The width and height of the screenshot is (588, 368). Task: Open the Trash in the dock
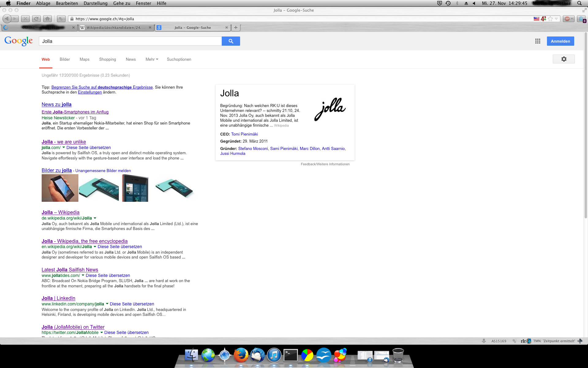tap(398, 355)
